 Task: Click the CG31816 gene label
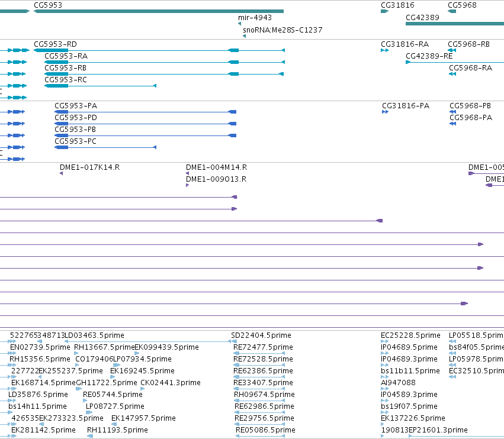tap(397, 5)
